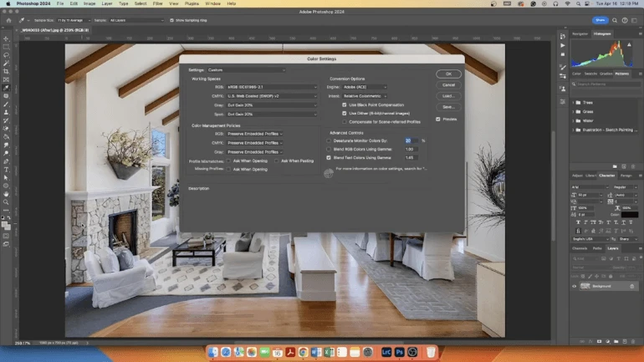Toggle Background layer visibility eye
The image size is (644, 362).
(x=575, y=286)
